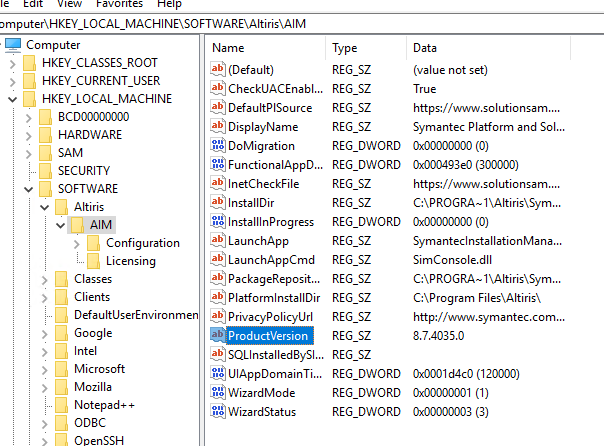Click the DWORD icon beside InstallInProgress
Screen dimensions: 604x446
pyautogui.click(x=217, y=221)
